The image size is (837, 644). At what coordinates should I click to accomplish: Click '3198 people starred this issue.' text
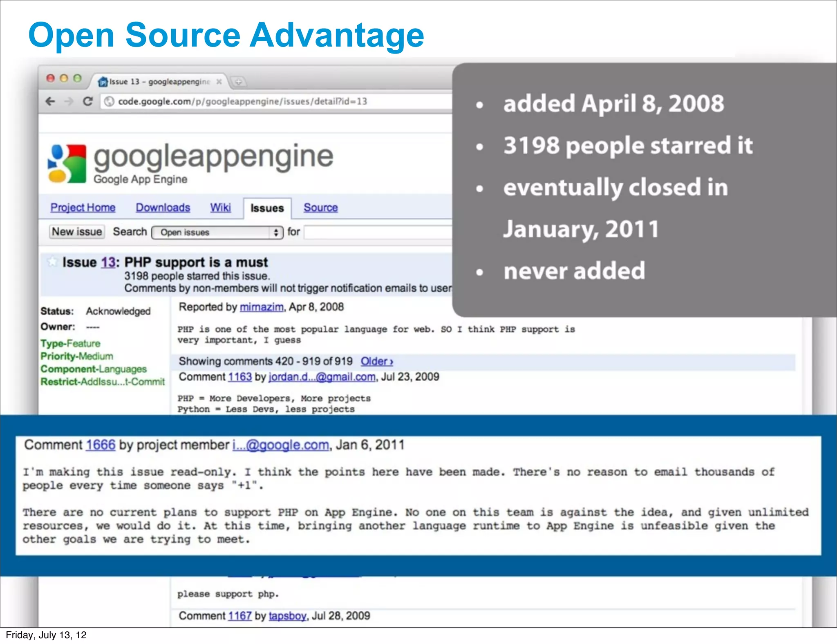[x=197, y=276]
